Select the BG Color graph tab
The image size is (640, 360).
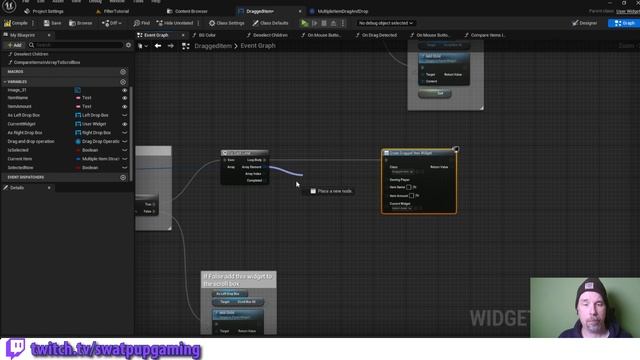[204, 35]
